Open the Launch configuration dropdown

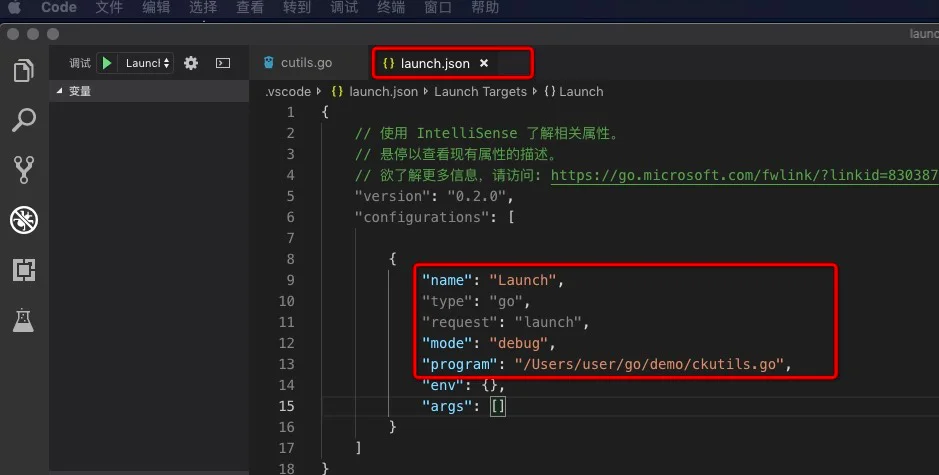coord(147,63)
